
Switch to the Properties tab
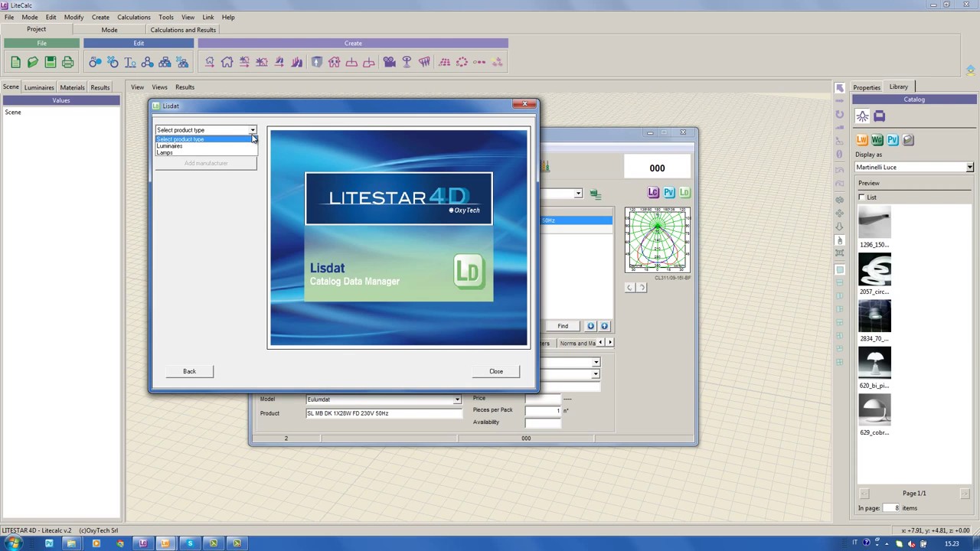point(867,87)
